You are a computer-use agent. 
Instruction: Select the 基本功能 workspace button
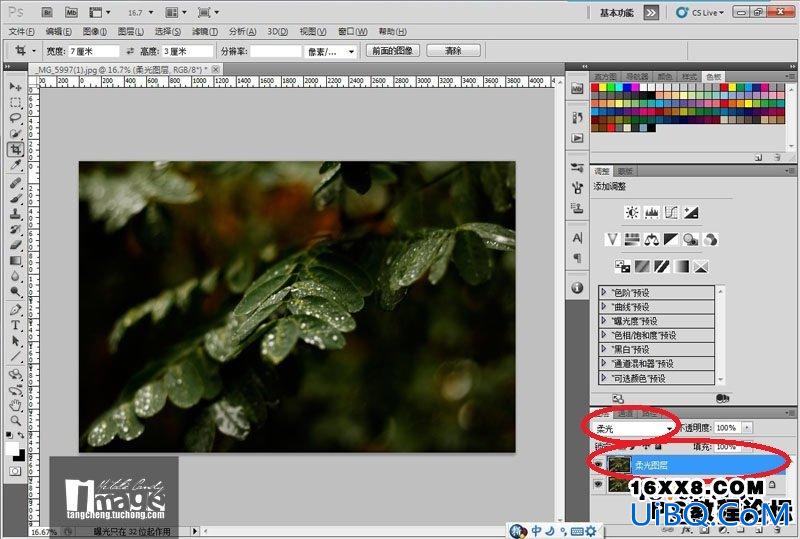pyautogui.click(x=616, y=12)
